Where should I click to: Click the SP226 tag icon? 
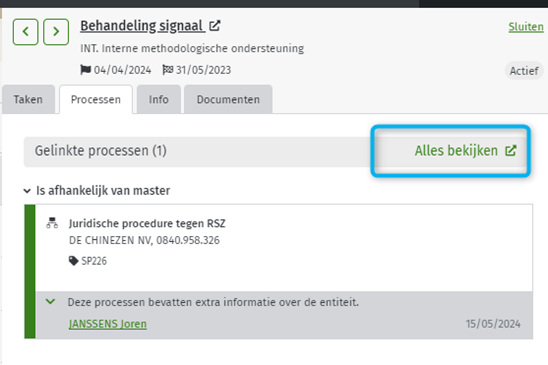click(x=73, y=261)
